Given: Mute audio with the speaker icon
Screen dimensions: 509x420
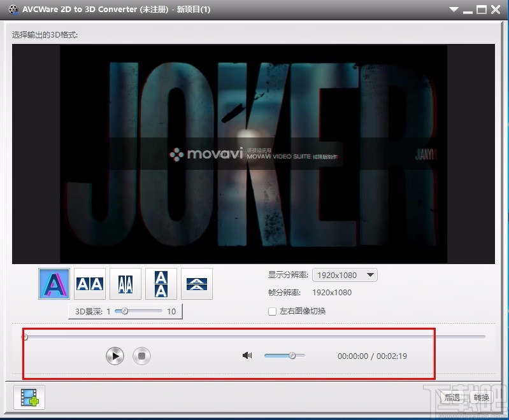Looking at the screenshot, I should pyautogui.click(x=247, y=356).
